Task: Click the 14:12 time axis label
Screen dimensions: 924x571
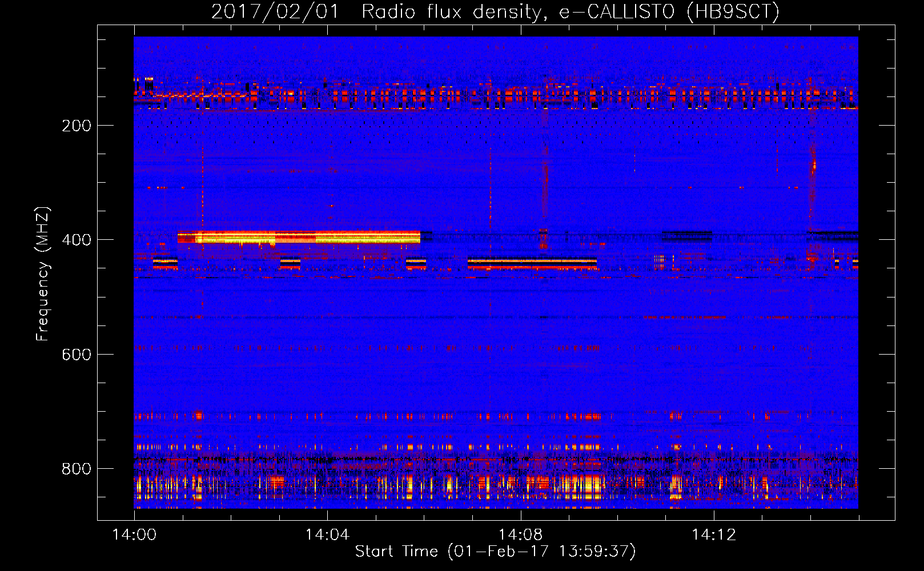Action: click(x=714, y=535)
